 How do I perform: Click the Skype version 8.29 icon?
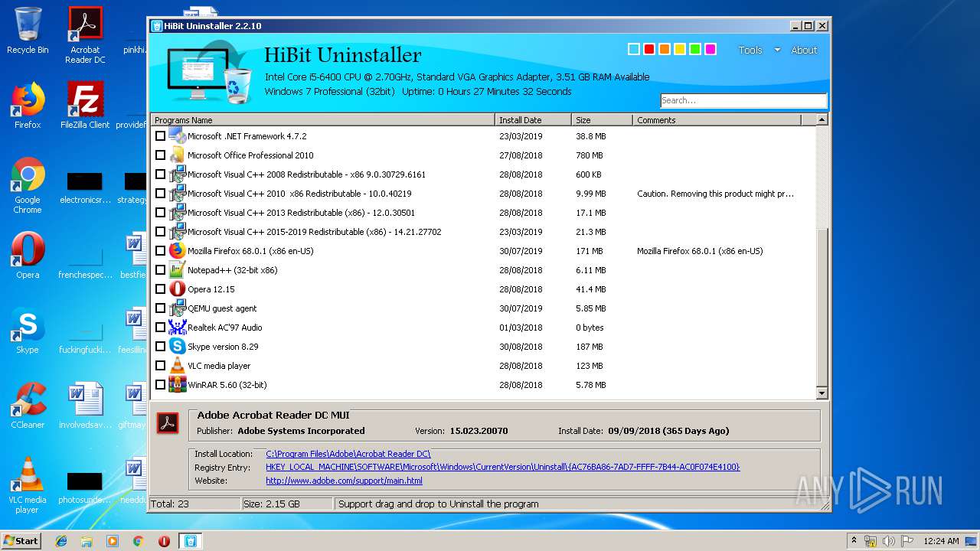[x=177, y=347]
